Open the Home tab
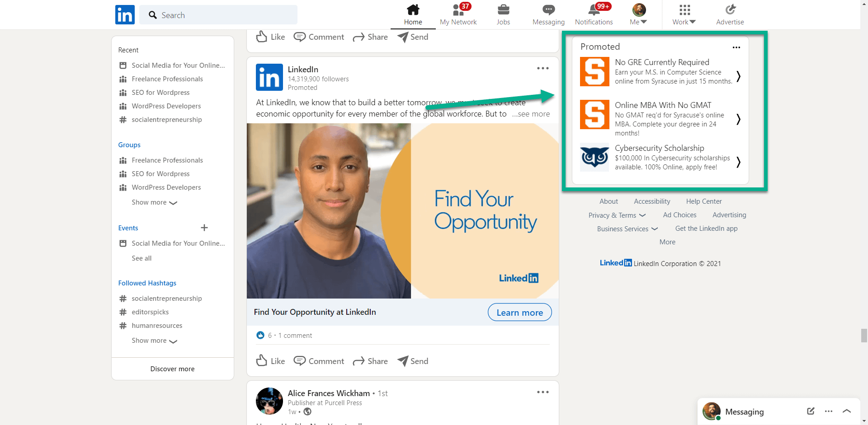The image size is (868, 425). [413, 15]
